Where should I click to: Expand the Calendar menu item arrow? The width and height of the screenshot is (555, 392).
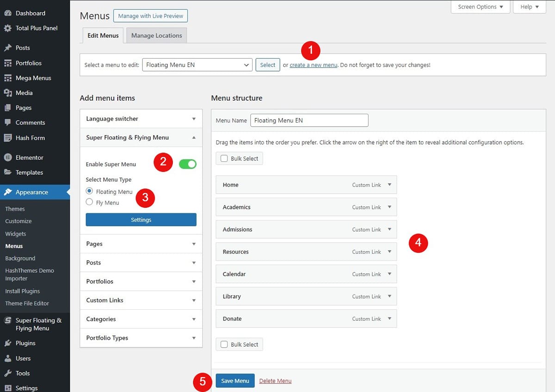(389, 274)
